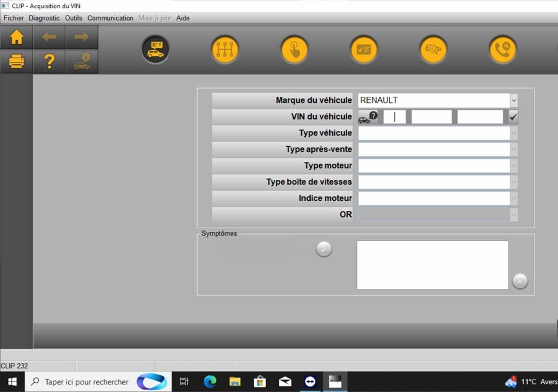The image size is (558, 392).
Task: Open the Fichier menu
Action: tap(14, 18)
